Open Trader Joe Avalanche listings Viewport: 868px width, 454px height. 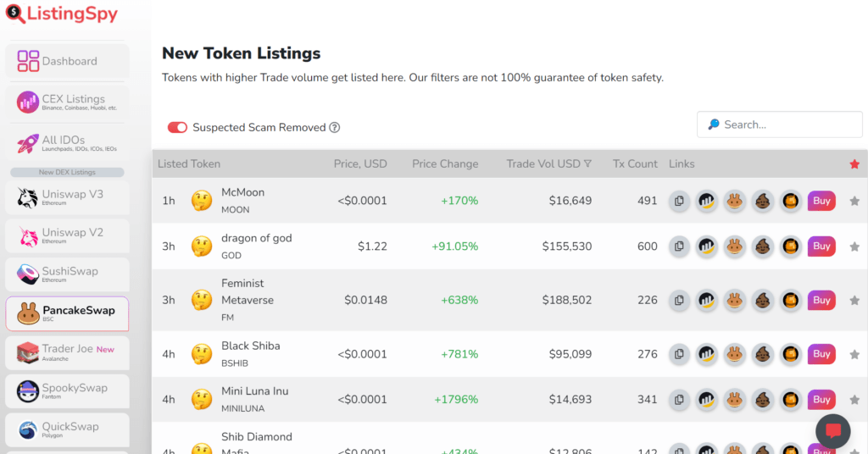(x=68, y=352)
